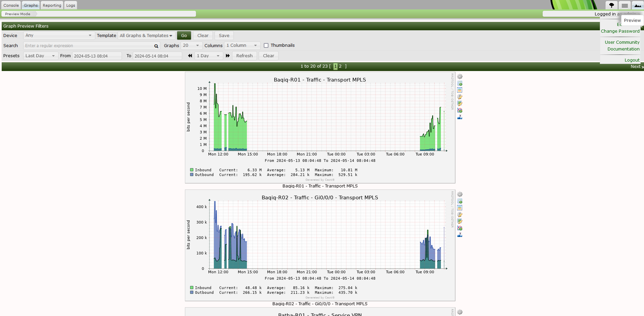Click Clear button next to Refresh
This screenshot has width=644, height=316.
click(x=268, y=56)
